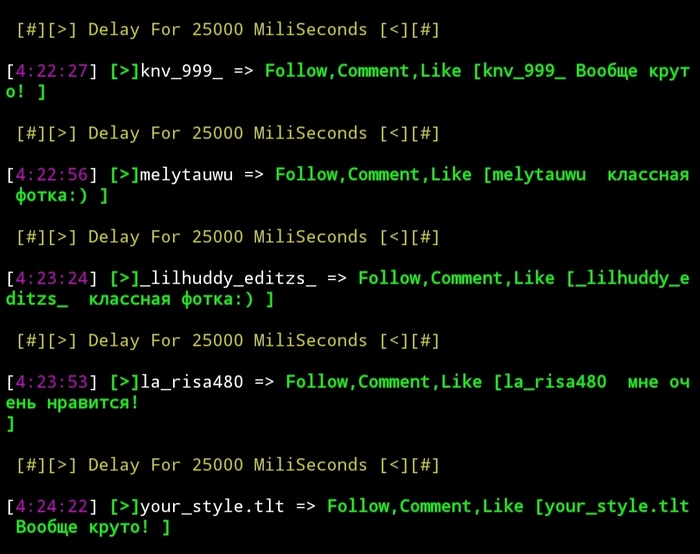Click the 4:22:56 timestamp

pyautogui.click(x=51, y=175)
